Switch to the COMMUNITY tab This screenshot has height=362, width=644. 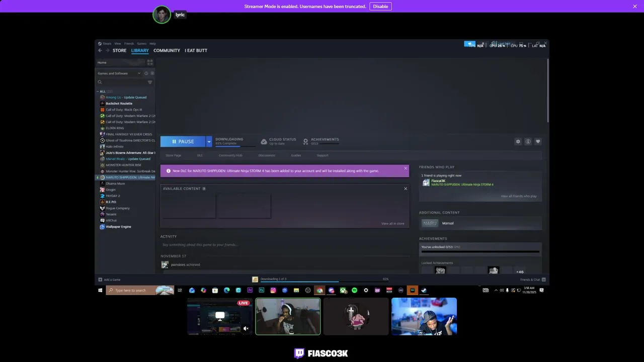[167, 50]
